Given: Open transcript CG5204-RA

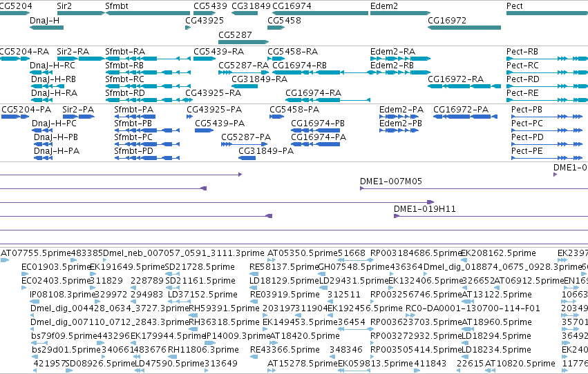Looking at the screenshot, I should 24,52.
